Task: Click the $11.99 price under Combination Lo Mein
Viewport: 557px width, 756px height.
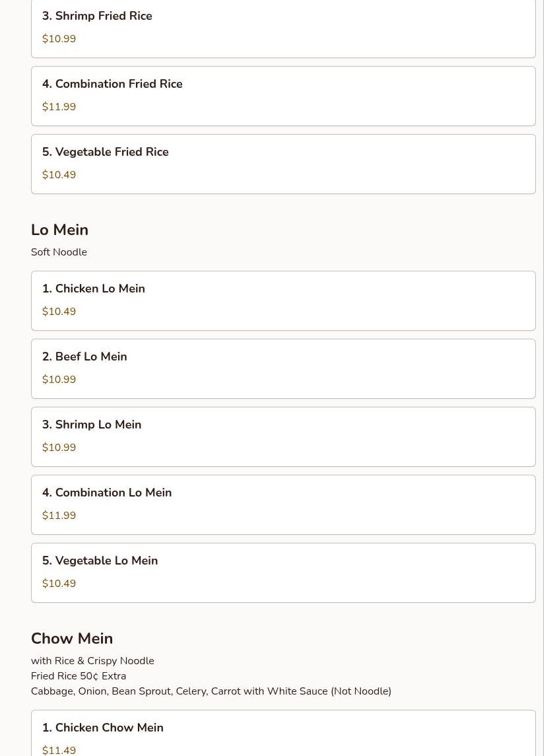Action: (59, 516)
